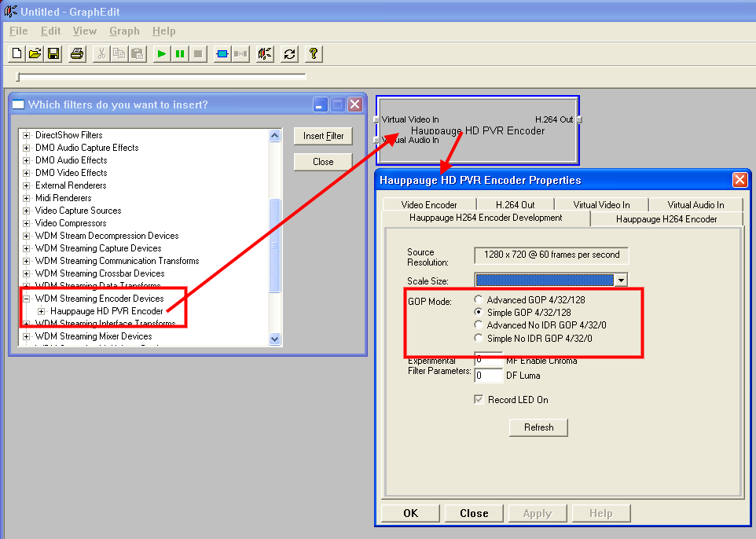Click the Help button in encoder properties
Viewport: 756px width, 539px height.
coord(600,513)
